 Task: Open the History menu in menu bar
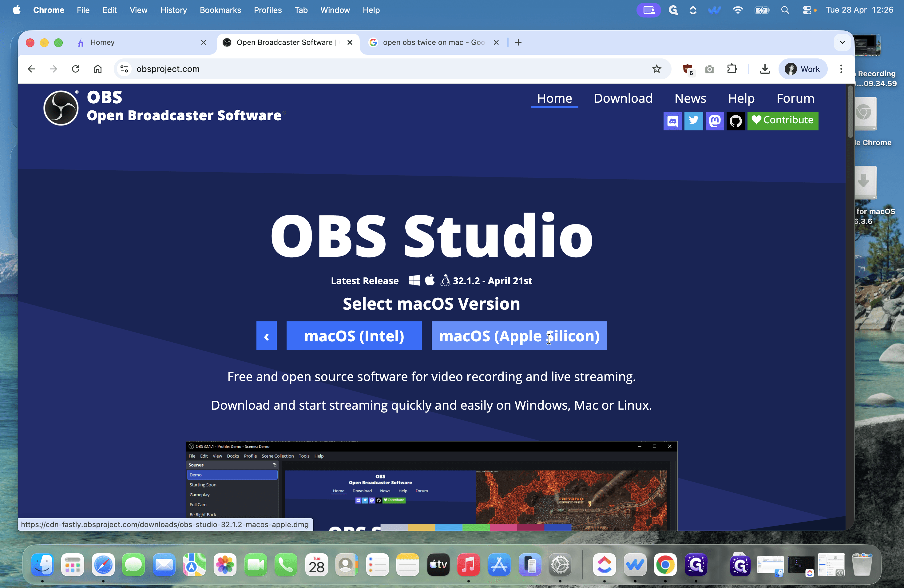174,10
